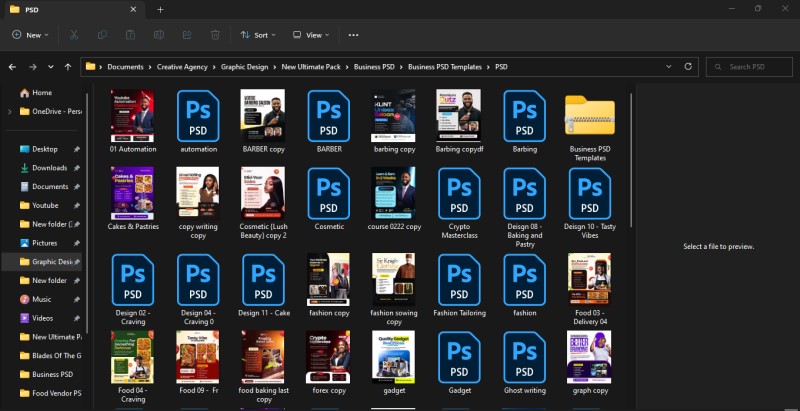The height and width of the screenshot is (411, 800).
Task: Open recent locations dropdown arrow
Action: pyautogui.click(x=51, y=67)
